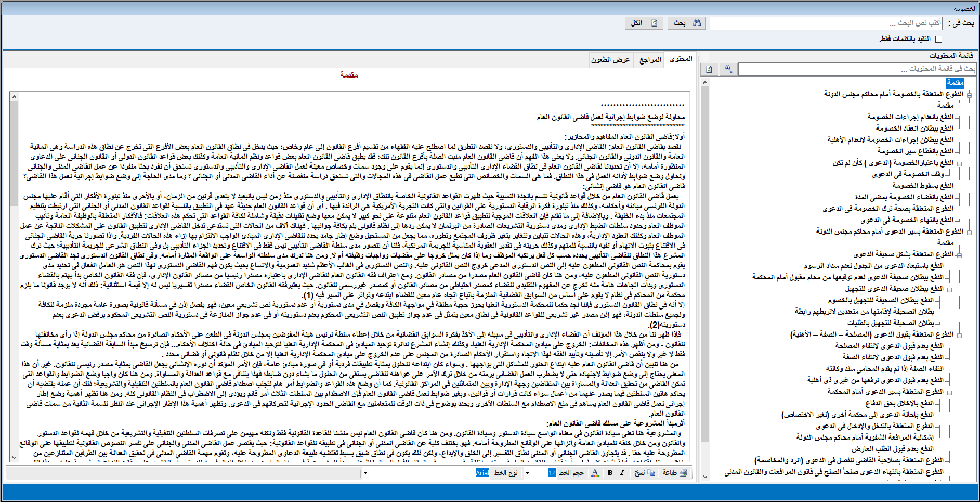
Task: Select الدفع بسقوط الخصومة
Action: (923, 185)
